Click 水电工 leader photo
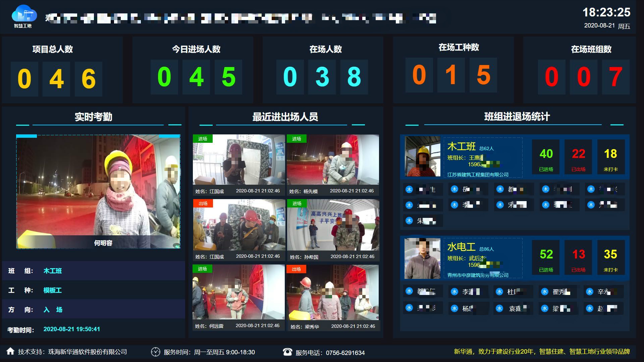Screen dimensions: 644x362 [x=422, y=258]
